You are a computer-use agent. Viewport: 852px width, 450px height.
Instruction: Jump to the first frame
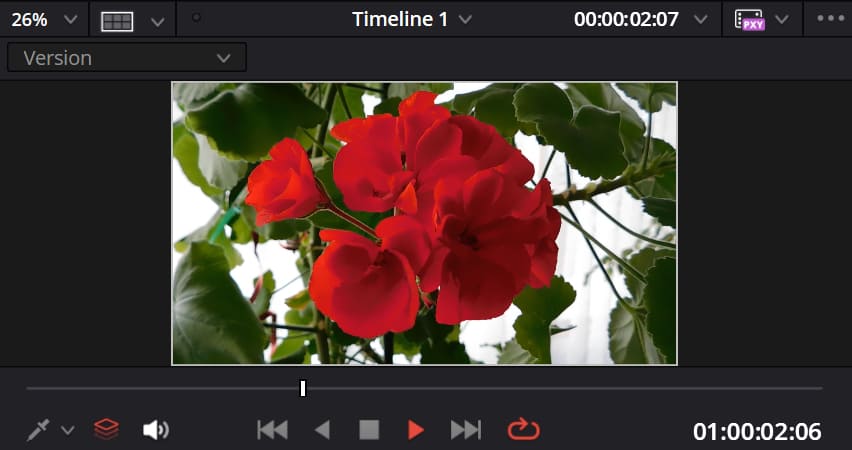point(272,430)
